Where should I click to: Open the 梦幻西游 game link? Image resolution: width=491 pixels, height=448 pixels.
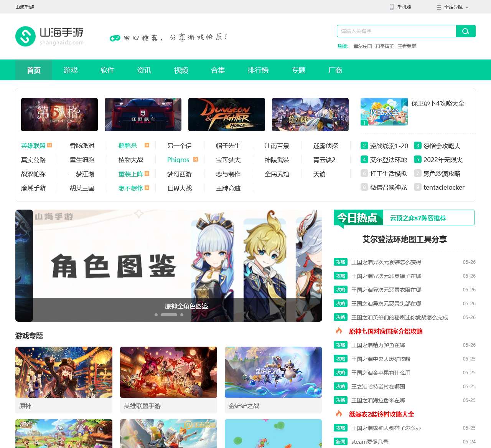180,174
